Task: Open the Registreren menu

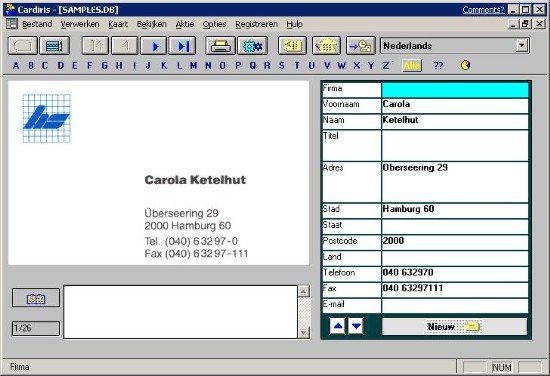Action: tap(256, 24)
